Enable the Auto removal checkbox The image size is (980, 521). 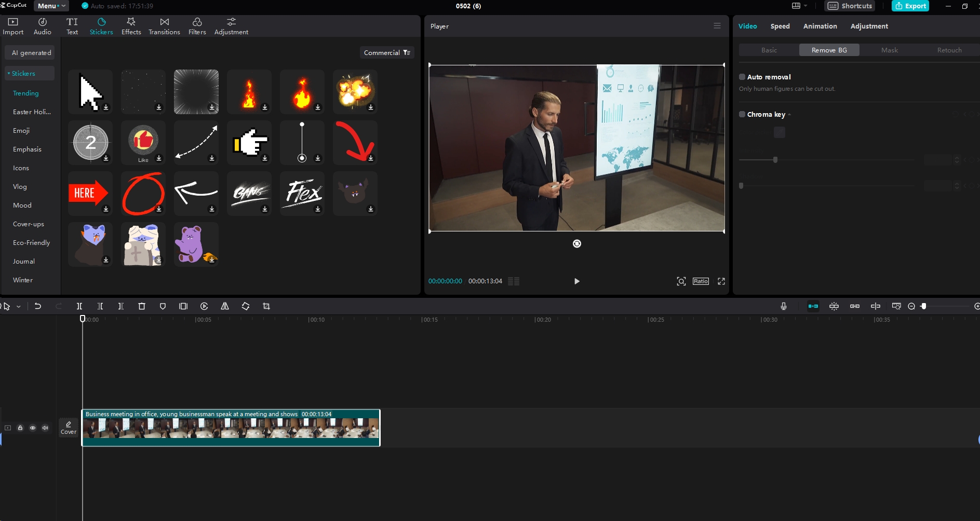[x=742, y=77]
